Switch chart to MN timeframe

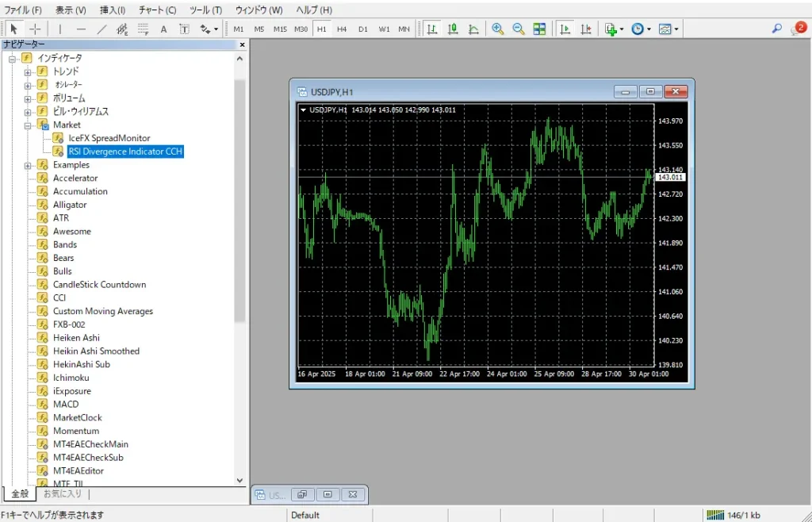(x=404, y=29)
